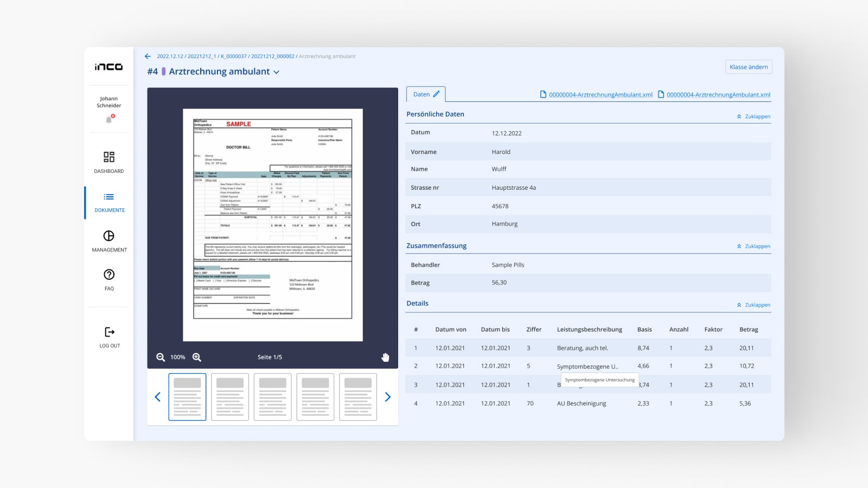Zoom in the document preview
The width and height of the screenshot is (868, 488).
point(197,357)
